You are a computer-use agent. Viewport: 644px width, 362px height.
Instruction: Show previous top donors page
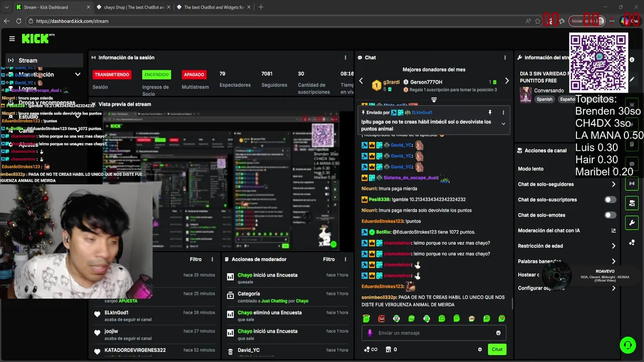[x=361, y=81]
